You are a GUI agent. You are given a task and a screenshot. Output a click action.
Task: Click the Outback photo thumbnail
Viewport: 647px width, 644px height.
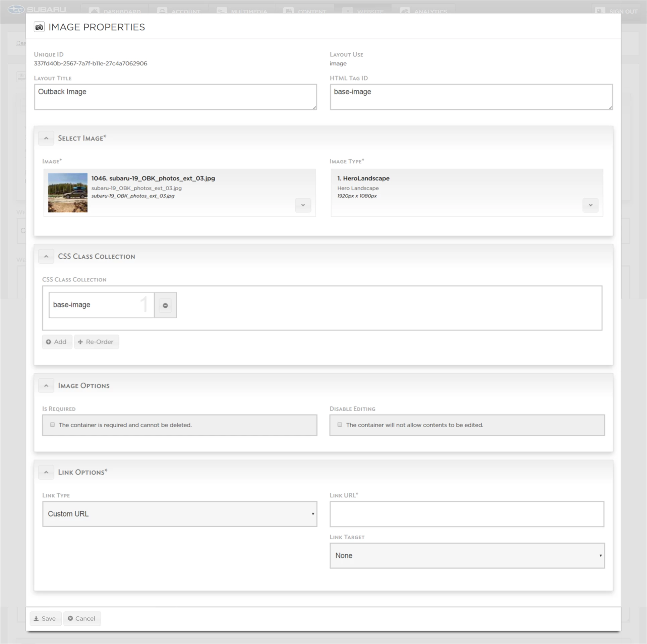tap(68, 193)
